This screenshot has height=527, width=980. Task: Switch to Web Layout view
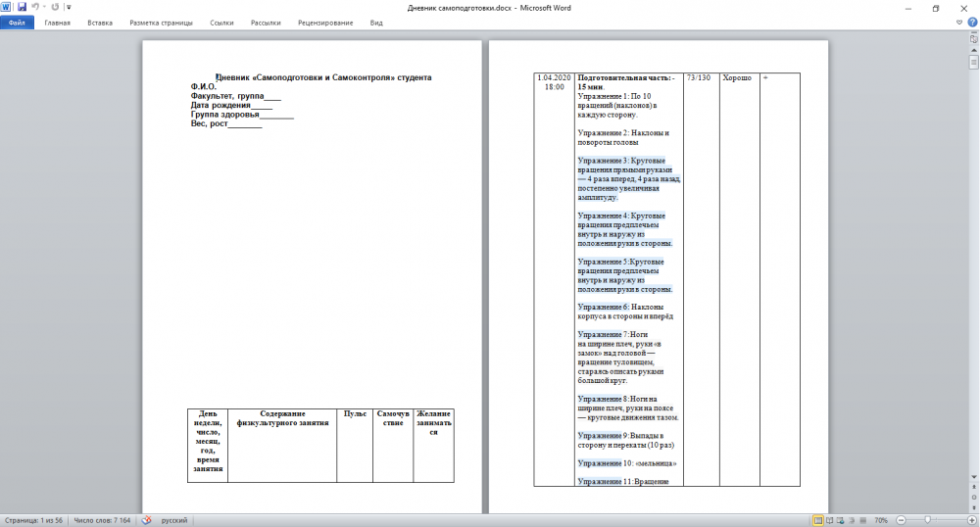click(x=841, y=520)
